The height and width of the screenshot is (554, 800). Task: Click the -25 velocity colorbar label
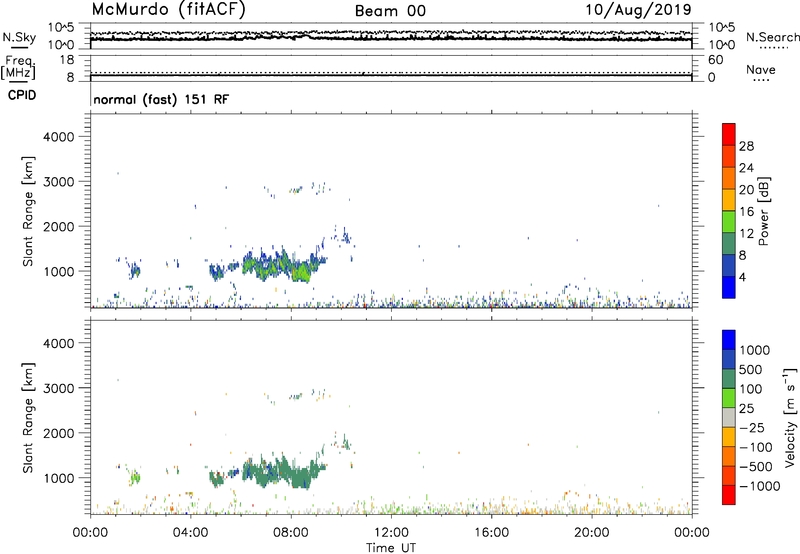pos(752,428)
